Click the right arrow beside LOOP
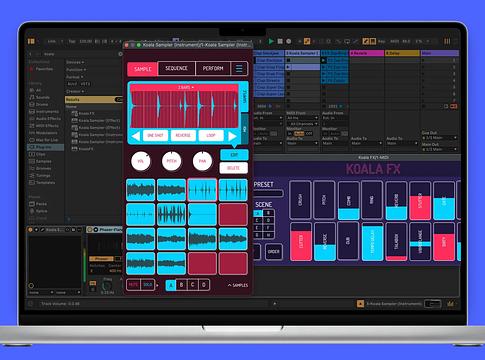 (232, 136)
